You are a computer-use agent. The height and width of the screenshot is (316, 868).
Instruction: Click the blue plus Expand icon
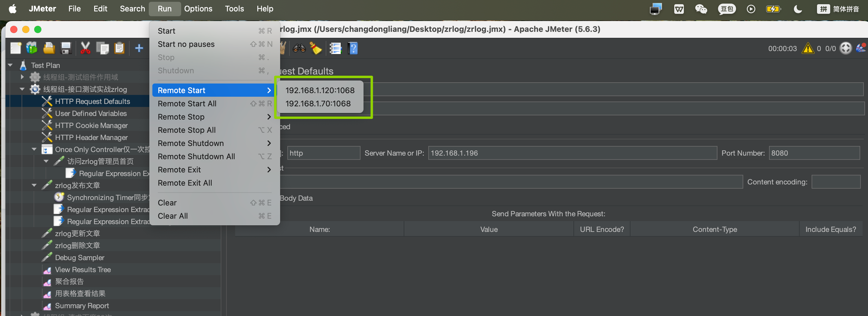pos(139,48)
